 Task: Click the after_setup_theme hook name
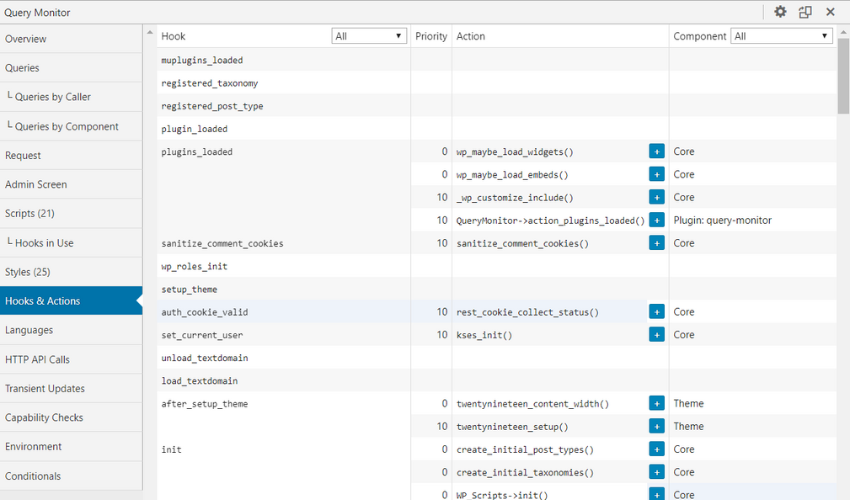[204, 404]
